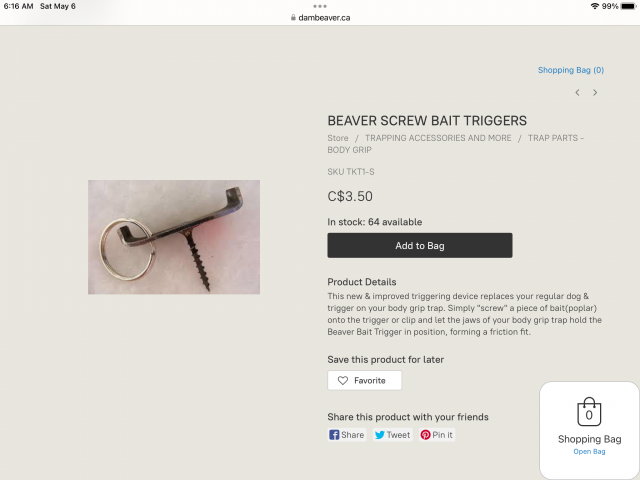Viewport: 640px width, 480px height.
Task: Open Trapping Accessories and More breadcrumb
Action: [438, 138]
